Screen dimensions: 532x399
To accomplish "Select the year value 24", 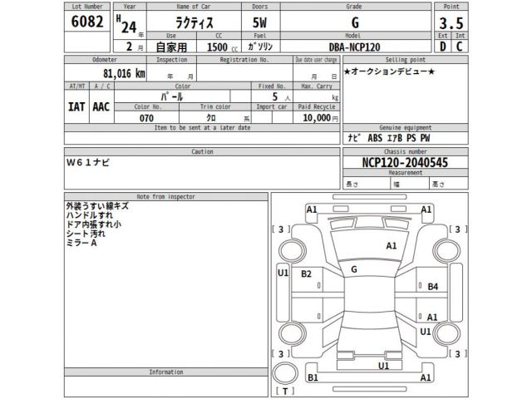I will coord(129,27).
